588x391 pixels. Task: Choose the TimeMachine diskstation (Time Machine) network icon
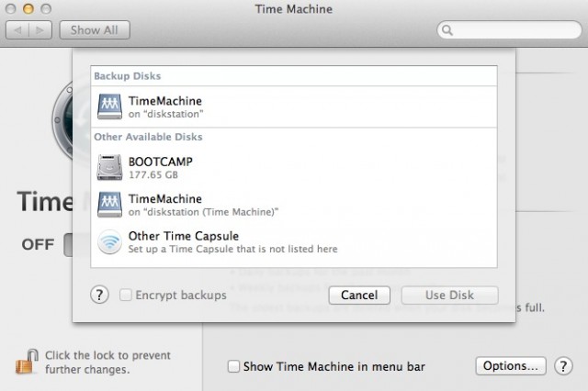coord(109,205)
